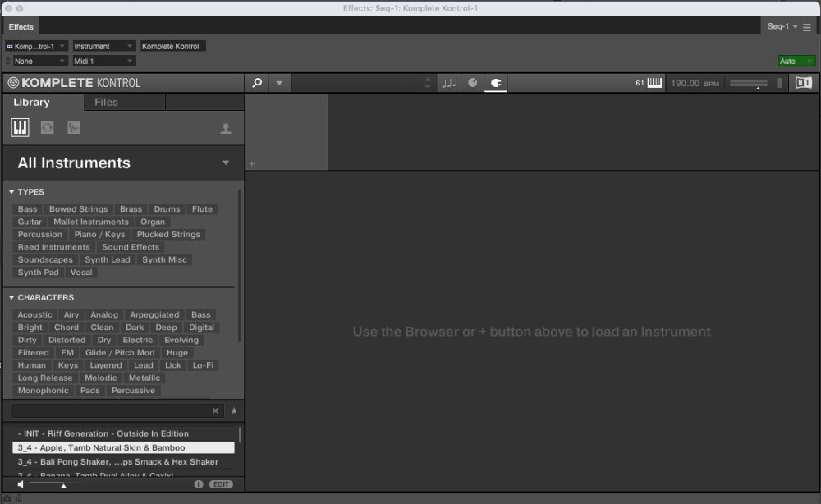This screenshot has height=504, width=821.
Task: Select the Effects tab
Action: [x=21, y=27]
